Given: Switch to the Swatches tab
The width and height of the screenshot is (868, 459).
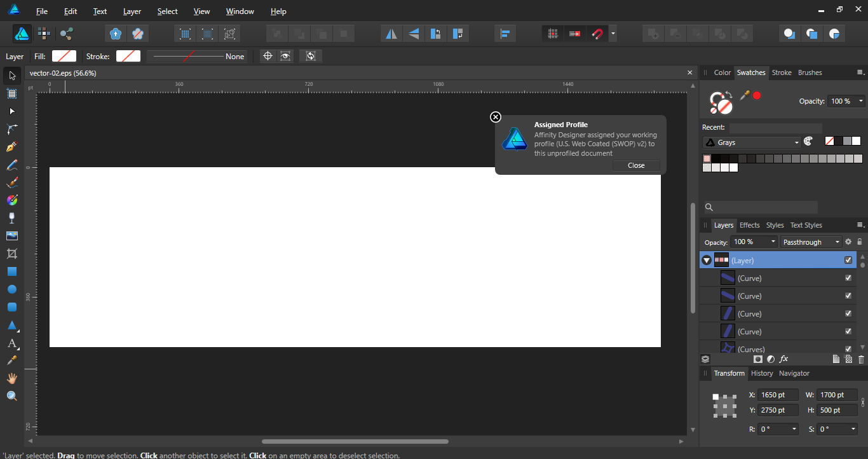Looking at the screenshot, I should click(751, 72).
